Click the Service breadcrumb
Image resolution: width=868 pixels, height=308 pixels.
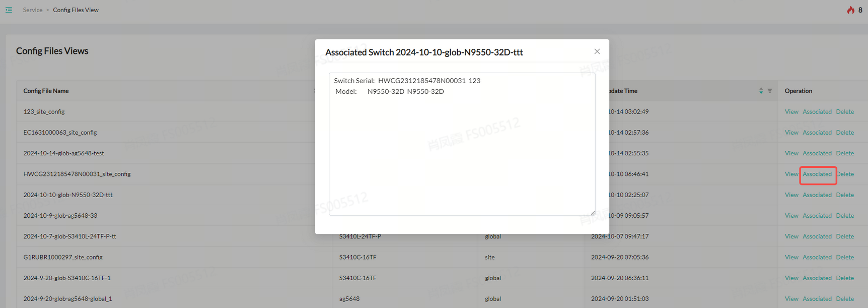click(32, 10)
